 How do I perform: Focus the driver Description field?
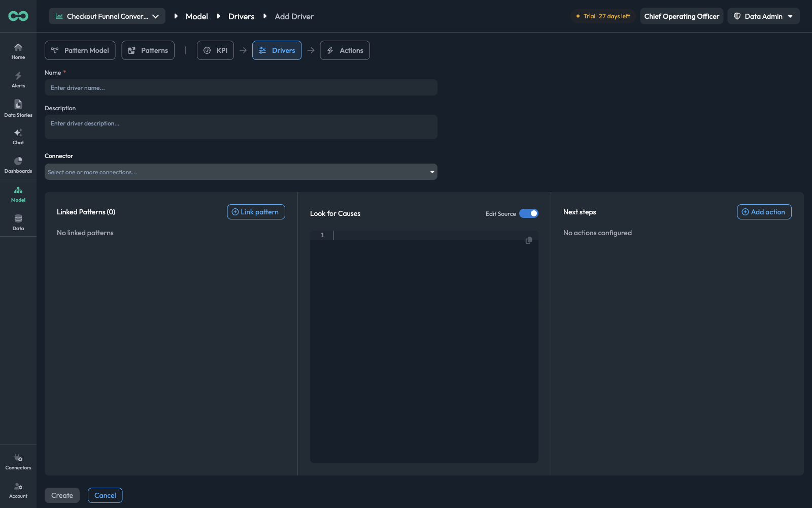241,127
